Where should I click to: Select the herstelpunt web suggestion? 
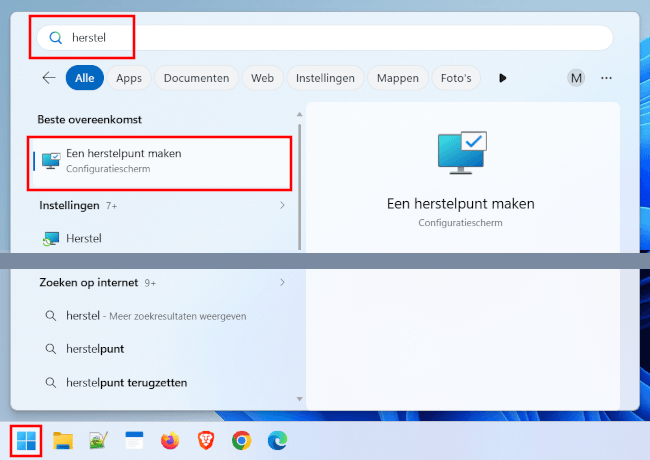pos(162,349)
